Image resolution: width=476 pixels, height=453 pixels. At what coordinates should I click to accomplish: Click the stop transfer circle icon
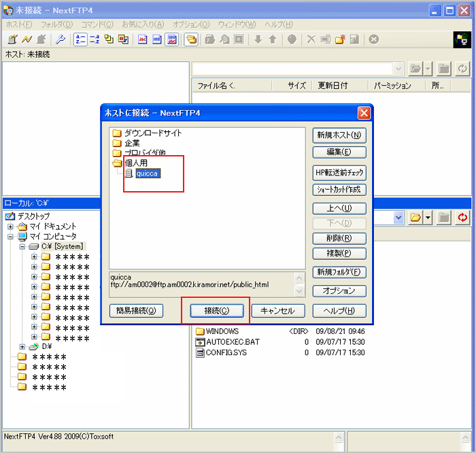pyautogui.click(x=374, y=39)
